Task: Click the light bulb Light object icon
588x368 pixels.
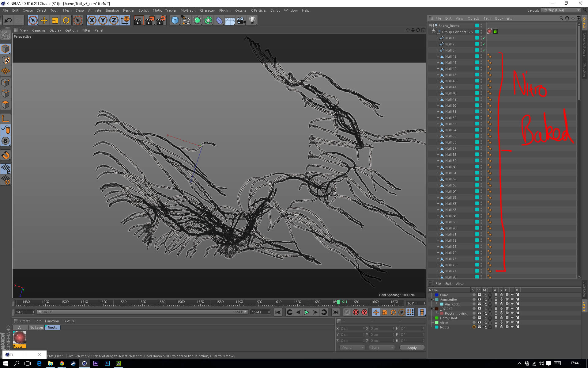Action: [252, 21]
